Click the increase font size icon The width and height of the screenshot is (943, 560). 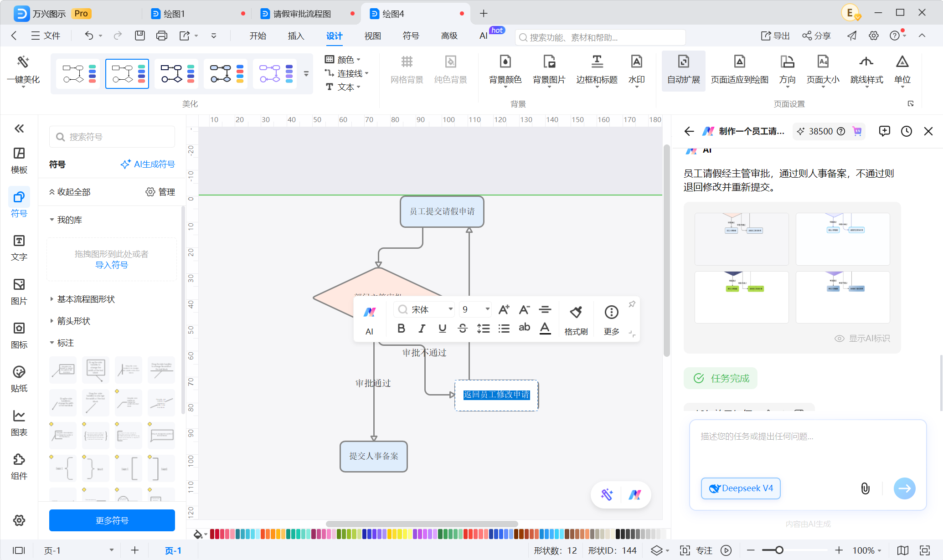pos(504,309)
